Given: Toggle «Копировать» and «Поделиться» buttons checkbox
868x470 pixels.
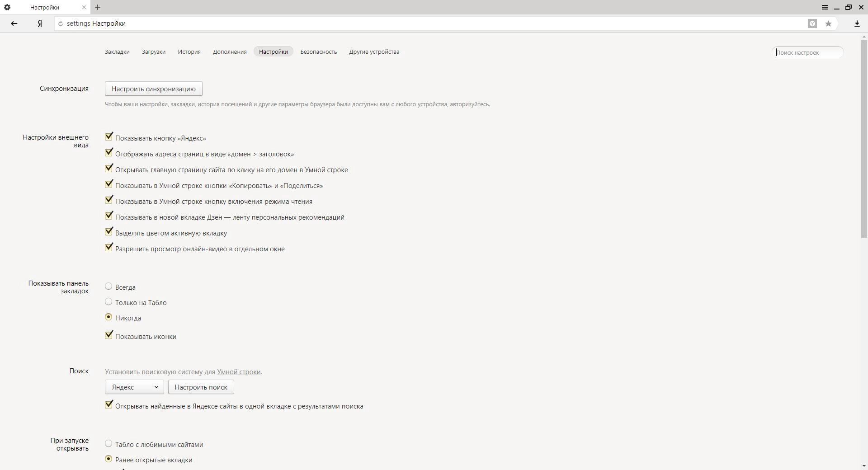Looking at the screenshot, I should [108, 184].
